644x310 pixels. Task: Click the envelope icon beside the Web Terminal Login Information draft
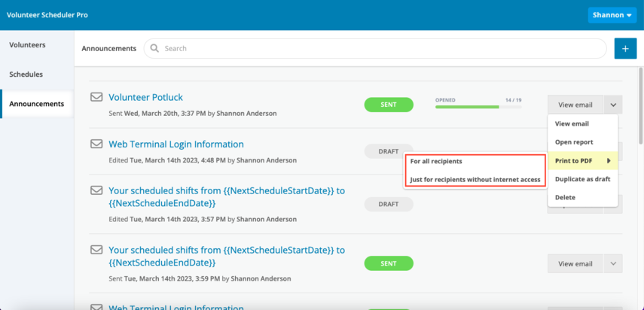pyautogui.click(x=96, y=144)
